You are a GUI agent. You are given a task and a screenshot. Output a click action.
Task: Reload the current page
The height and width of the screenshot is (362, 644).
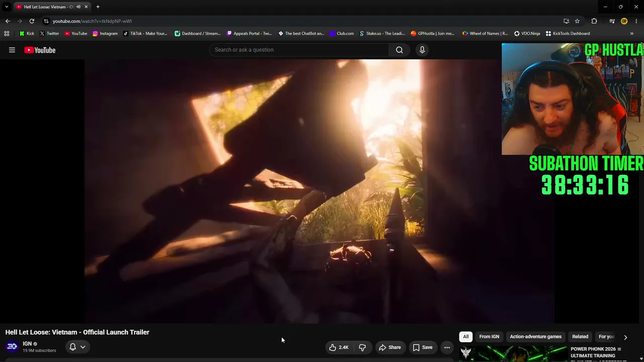tap(32, 21)
